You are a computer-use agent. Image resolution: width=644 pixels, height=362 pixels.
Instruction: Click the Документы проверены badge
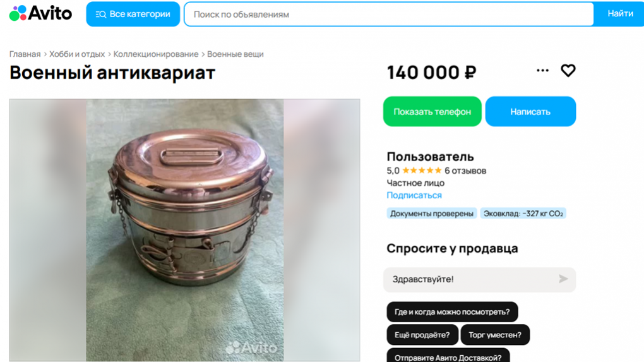coord(432,214)
